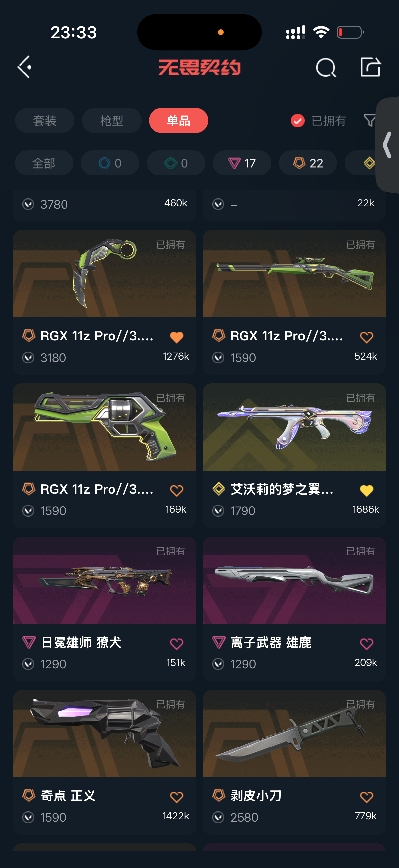Tap the heart on 剥皮小刀
The width and height of the screenshot is (399, 868).
pos(366,796)
